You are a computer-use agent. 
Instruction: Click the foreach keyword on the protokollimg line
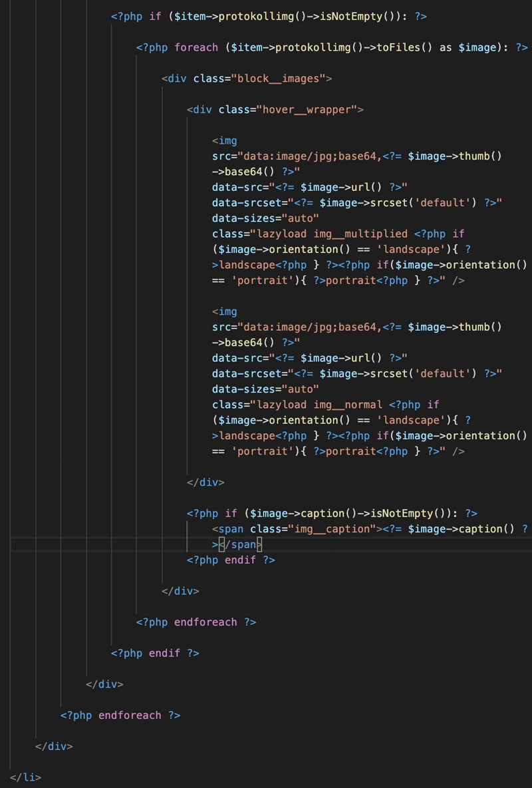click(x=196, y=47)
